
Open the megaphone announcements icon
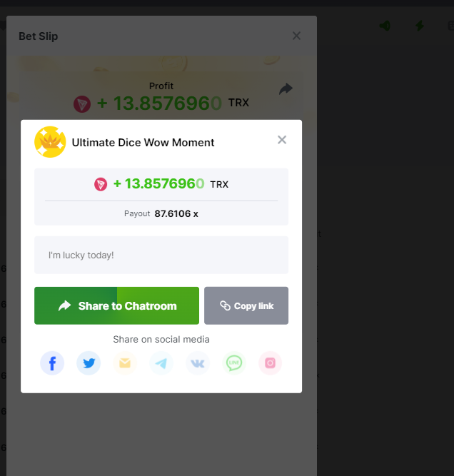(385, 26)
